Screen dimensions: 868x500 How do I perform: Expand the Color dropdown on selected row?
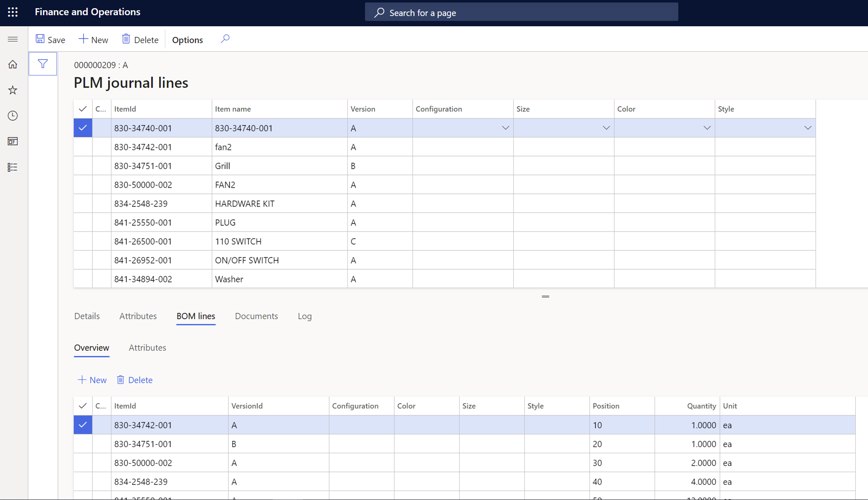click(707, 128)
